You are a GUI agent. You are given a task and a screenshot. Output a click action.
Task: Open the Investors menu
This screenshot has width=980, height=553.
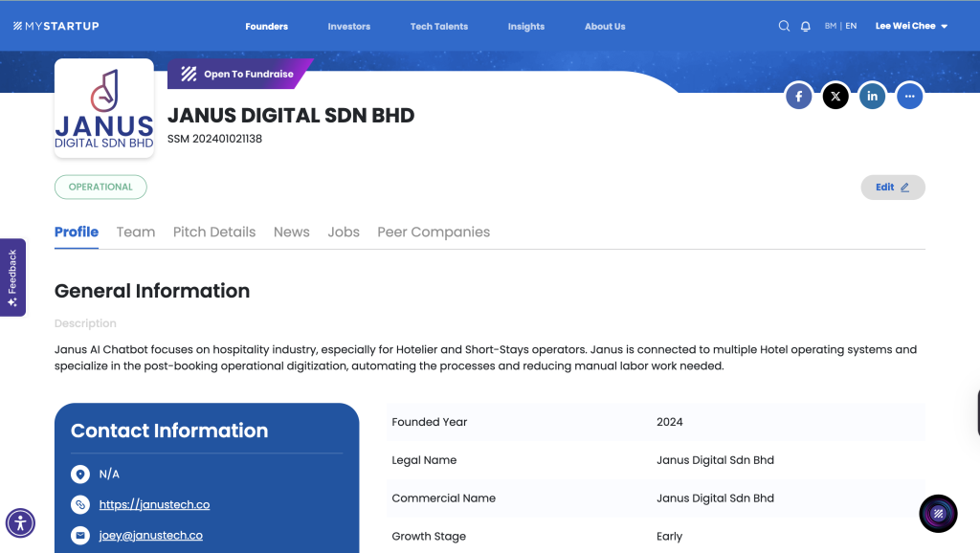coord(348,26)
